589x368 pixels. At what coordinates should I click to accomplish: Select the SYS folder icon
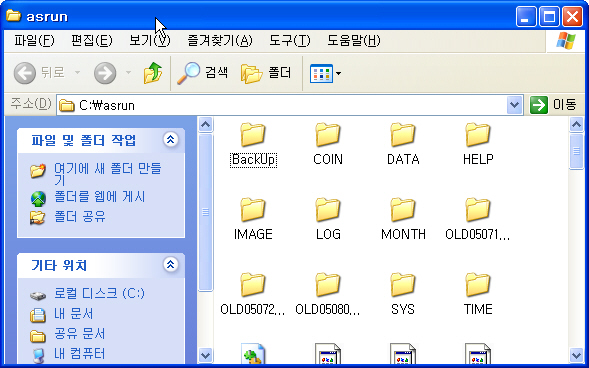click(x=403, y=285)
